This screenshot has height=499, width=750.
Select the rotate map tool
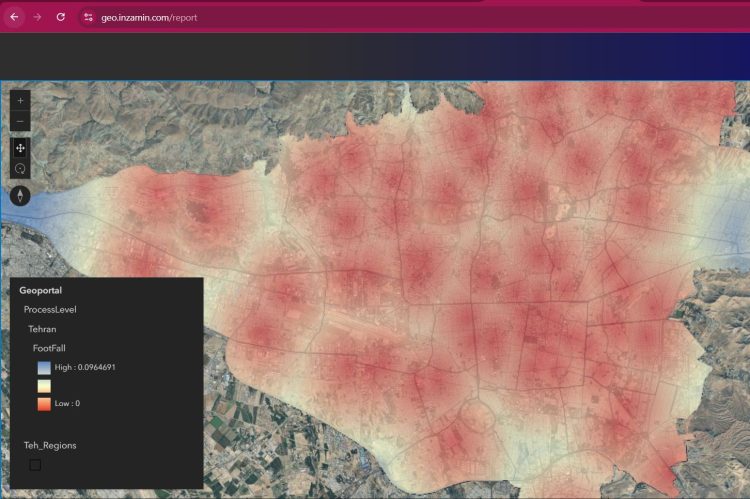21,170
